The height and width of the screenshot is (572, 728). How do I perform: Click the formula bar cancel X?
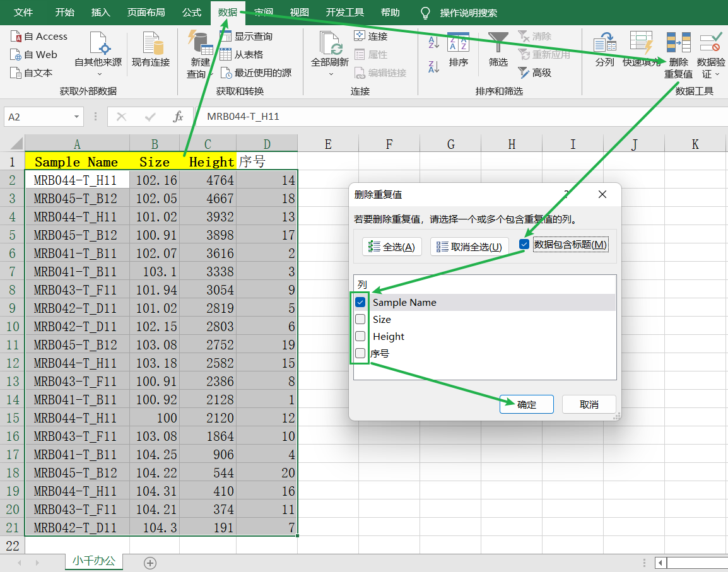122,117
